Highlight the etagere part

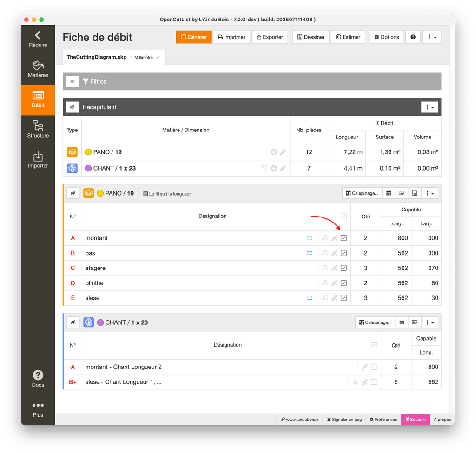[x=325, y=268]
